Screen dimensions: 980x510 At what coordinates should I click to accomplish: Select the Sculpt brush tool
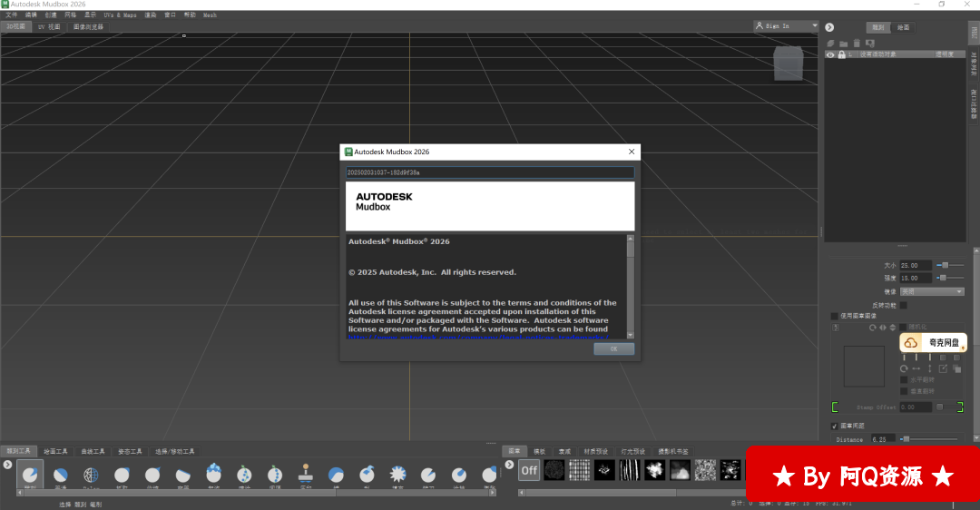[30, 475]
